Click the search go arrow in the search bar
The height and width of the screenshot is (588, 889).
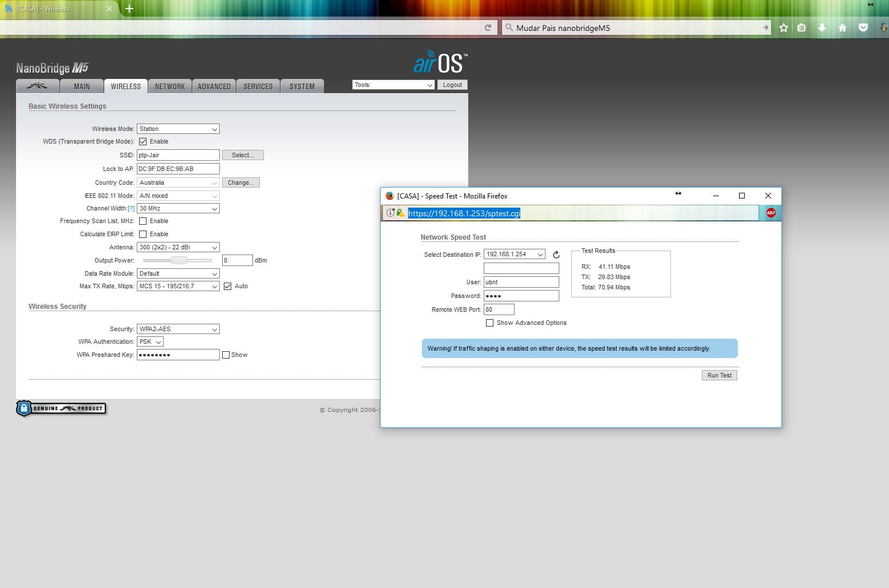(x=765, y=27)
